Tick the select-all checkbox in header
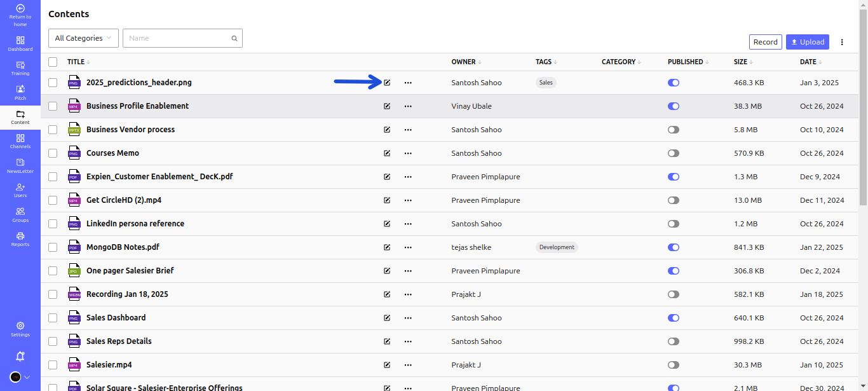 click(53, 62)
